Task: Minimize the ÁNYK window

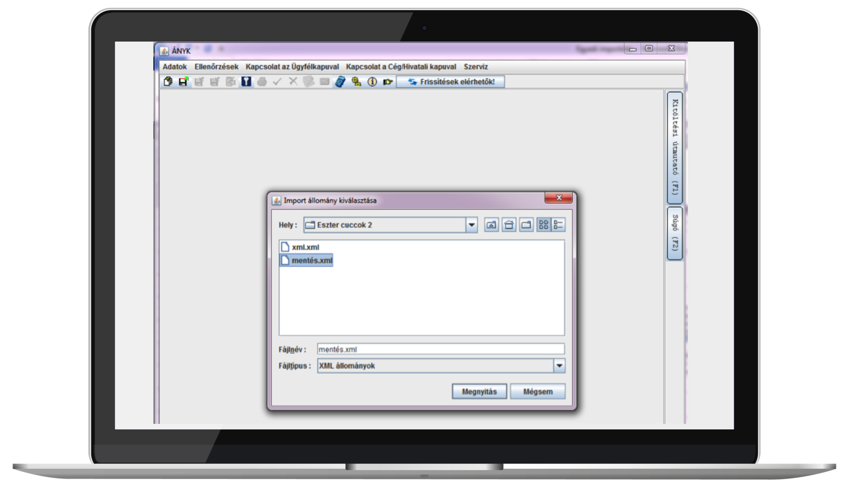Action: pos(632,49)
